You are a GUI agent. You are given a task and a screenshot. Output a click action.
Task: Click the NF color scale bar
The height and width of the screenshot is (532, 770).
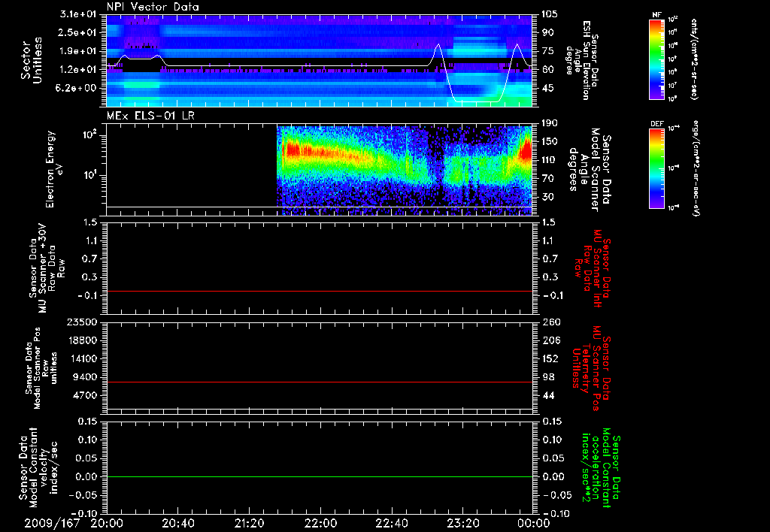656,59
